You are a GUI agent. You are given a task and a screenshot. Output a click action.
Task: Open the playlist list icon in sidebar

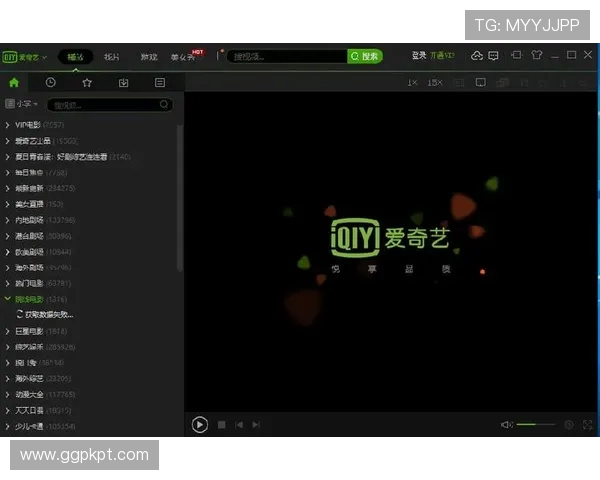pos(159,83)
